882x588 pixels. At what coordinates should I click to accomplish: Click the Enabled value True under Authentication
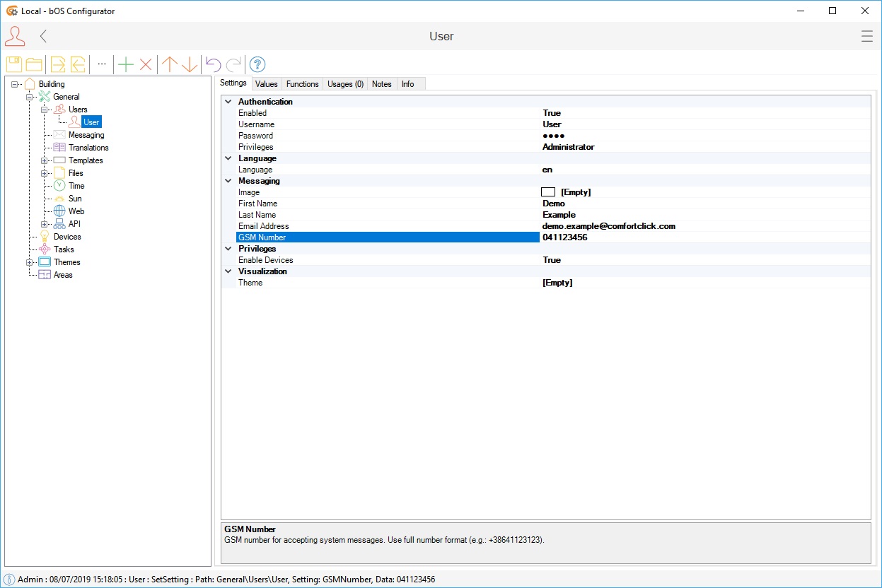552,113
